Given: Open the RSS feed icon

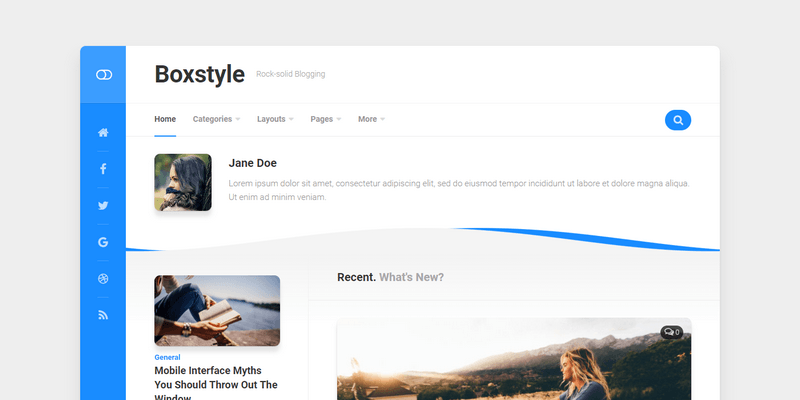Looking at the screenshot, I should 103,315.
